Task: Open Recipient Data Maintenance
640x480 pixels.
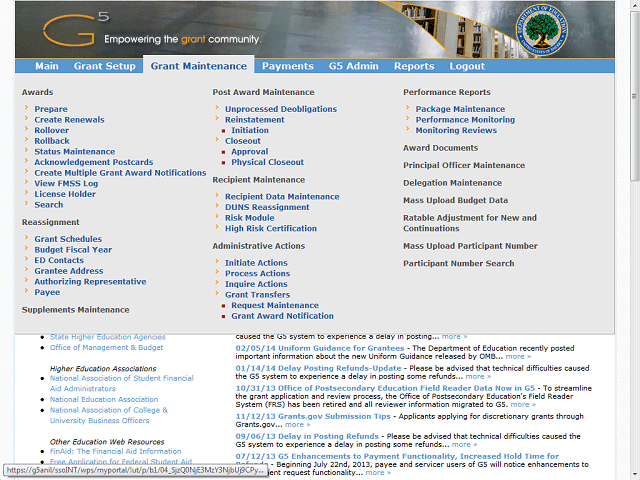Action: [282, 196]
